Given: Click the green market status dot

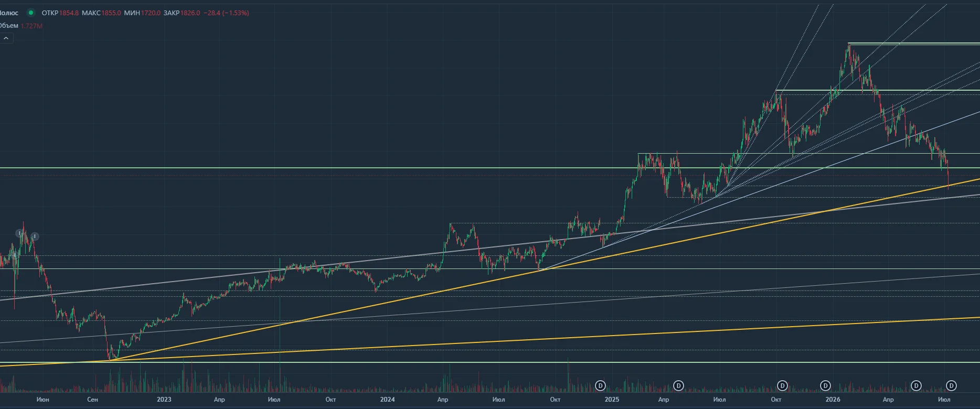Looking at the screenshot, I should coord(31,13).
